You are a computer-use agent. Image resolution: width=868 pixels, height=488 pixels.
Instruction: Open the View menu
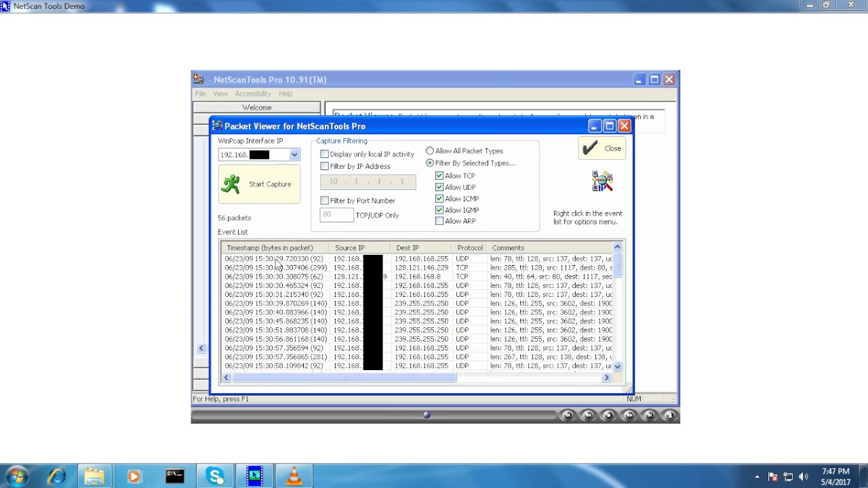point(220,94)
